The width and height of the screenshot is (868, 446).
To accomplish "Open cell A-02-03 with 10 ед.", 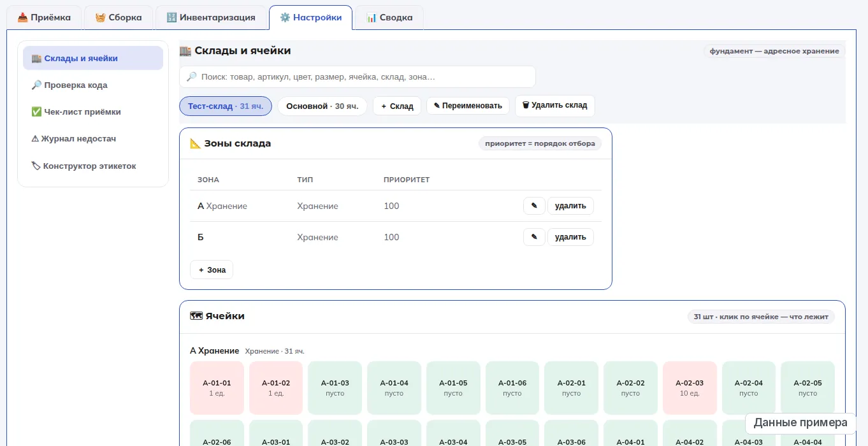I will tap(690, 388).
